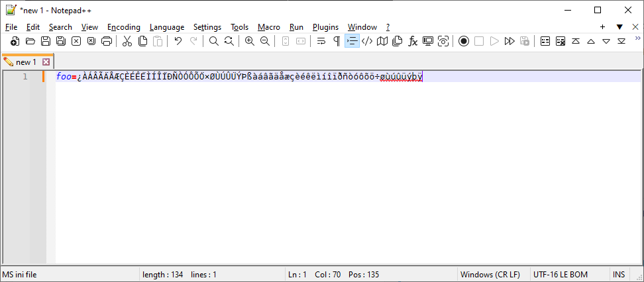Close current document with menu bar X
The width and height of the screenshot is (644, 282).
click(x=635, y=26)
